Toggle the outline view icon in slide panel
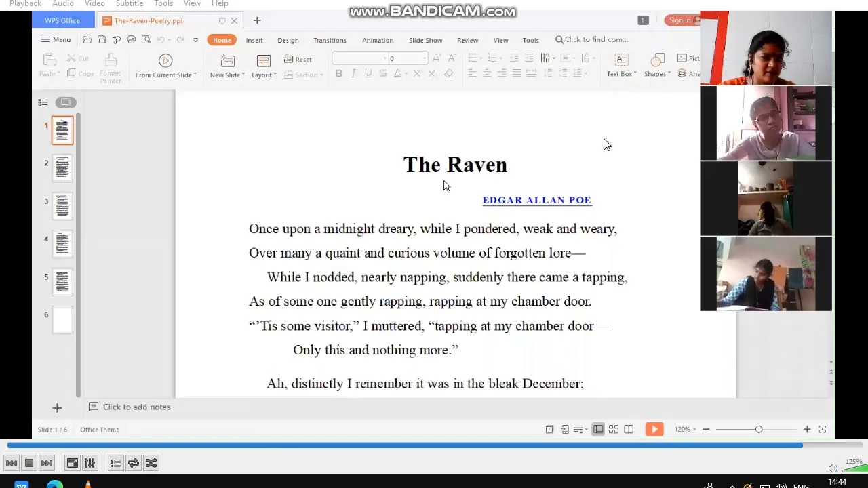This screenshot has width=868, height=488. tap(43, 102)
